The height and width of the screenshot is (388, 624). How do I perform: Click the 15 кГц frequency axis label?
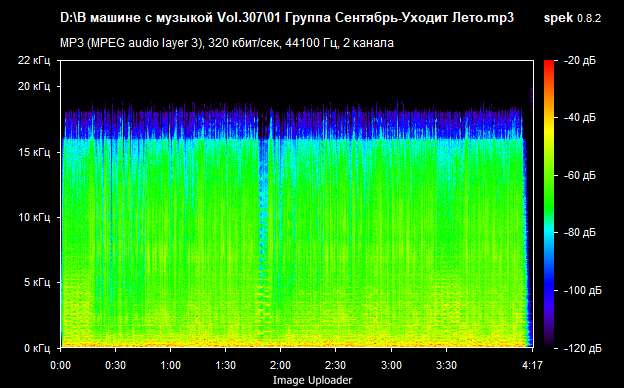coord(34,152)
